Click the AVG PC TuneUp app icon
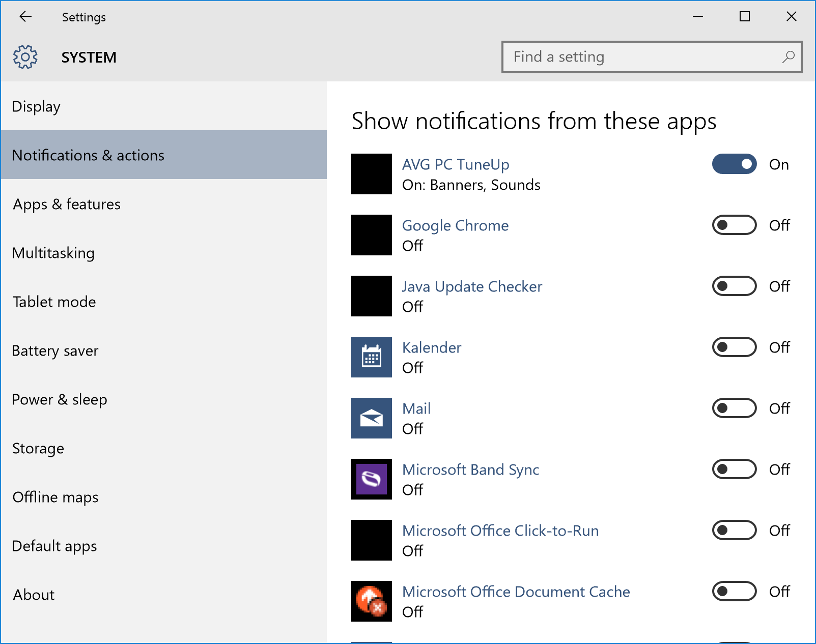This screenshot has height=644, width=816. [x=372, y=174]
